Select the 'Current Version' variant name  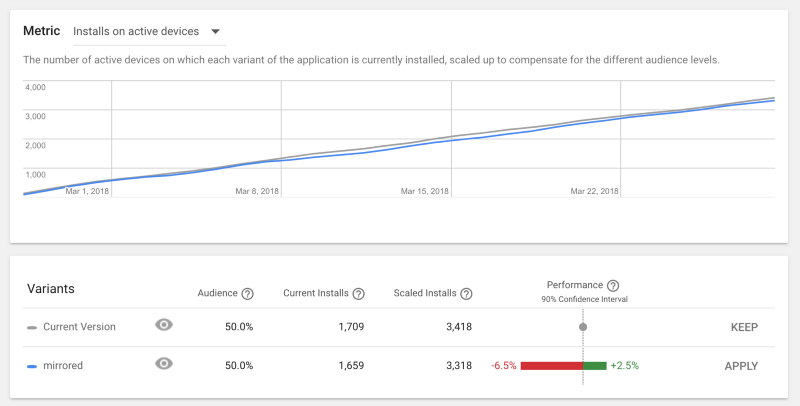[79, 327]
